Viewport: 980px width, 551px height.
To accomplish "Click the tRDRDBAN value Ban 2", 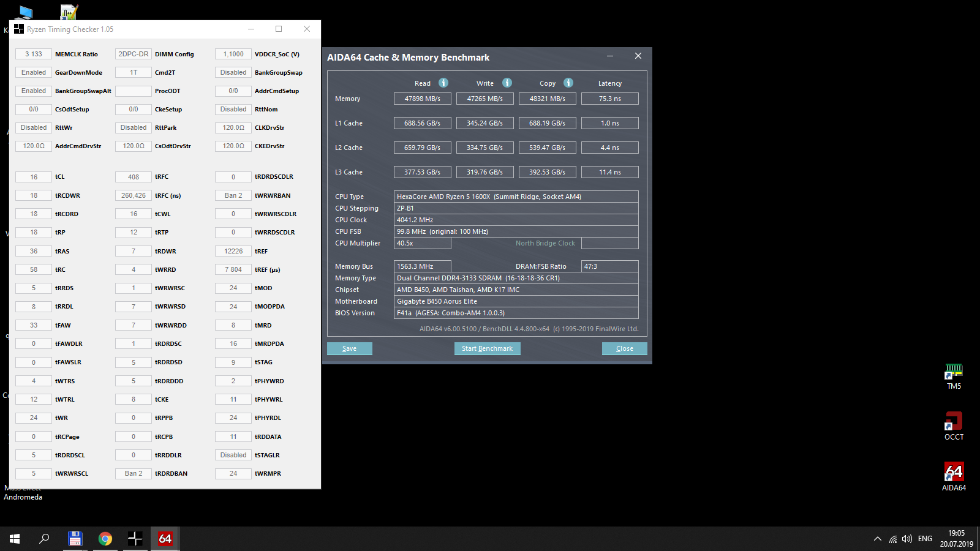I will (134, 473).
